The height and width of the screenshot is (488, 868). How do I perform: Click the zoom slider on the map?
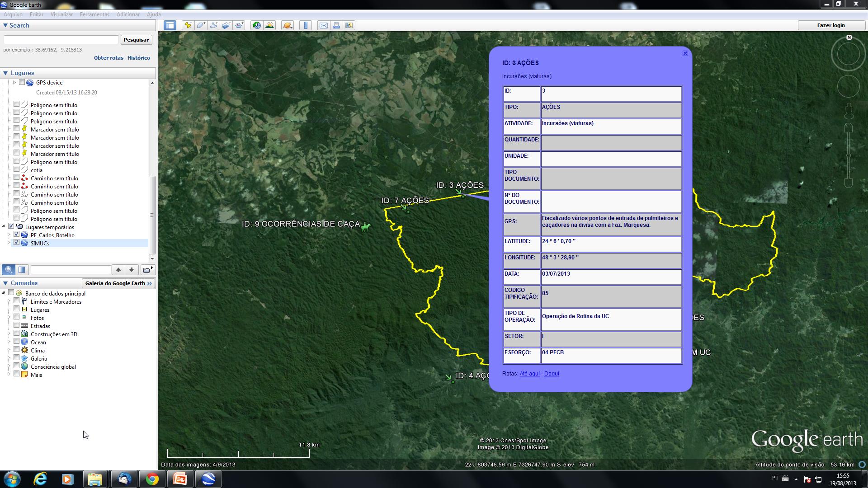(x=849, y=156)
